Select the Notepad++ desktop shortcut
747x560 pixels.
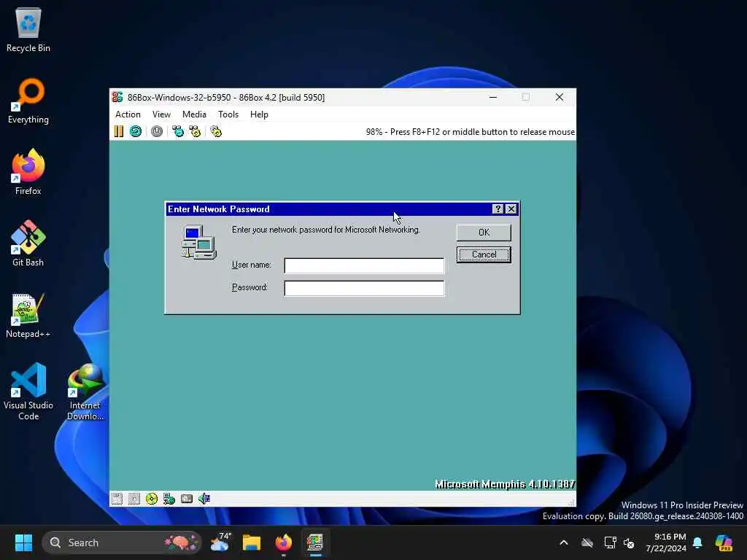pyautogui.click(x=28, y=315)
